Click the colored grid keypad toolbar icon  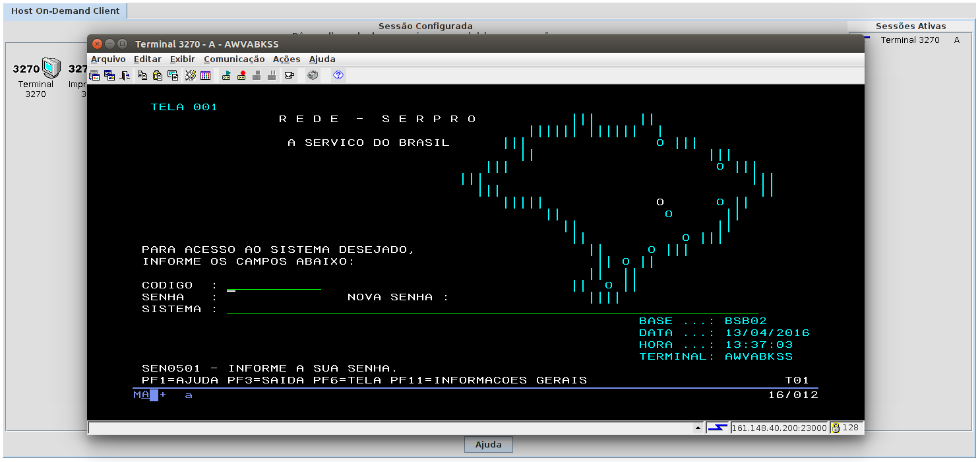coord(206,75)
